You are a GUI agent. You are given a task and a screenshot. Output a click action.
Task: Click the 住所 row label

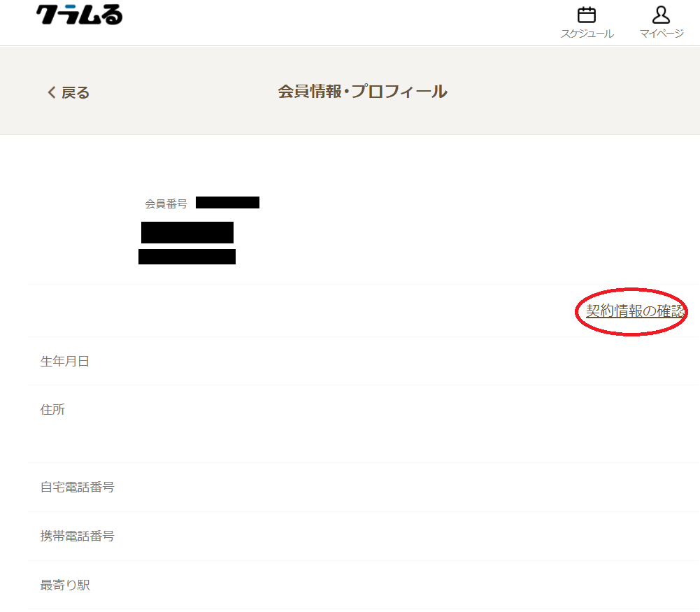click(52, 409)
